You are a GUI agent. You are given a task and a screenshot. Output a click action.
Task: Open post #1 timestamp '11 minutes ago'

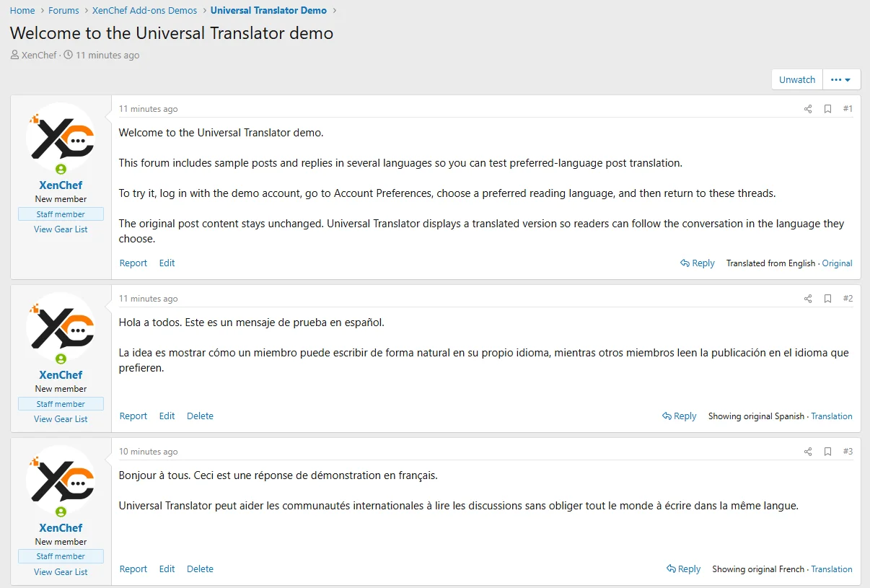click(x=148, y=109)
